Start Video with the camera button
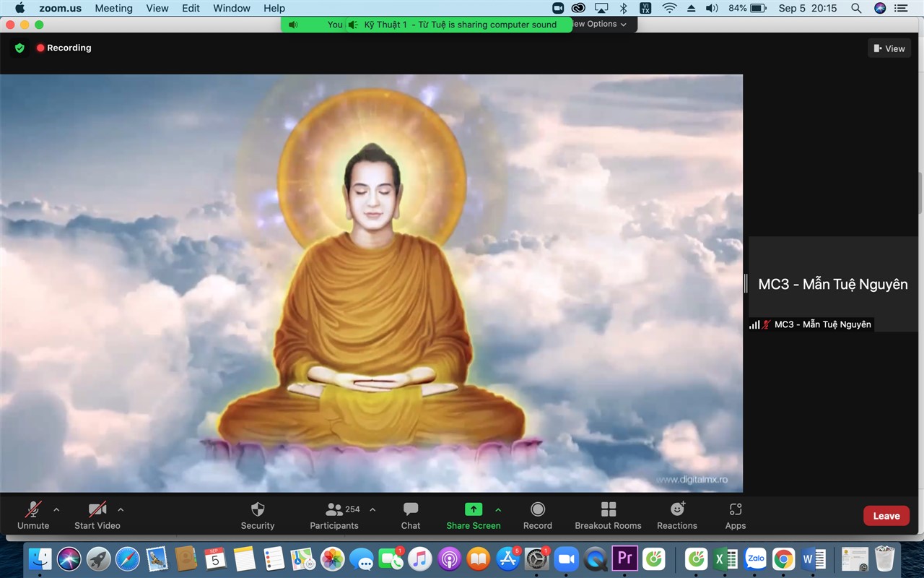This screenshot has height=578, width=924. [x=97, y=516]
